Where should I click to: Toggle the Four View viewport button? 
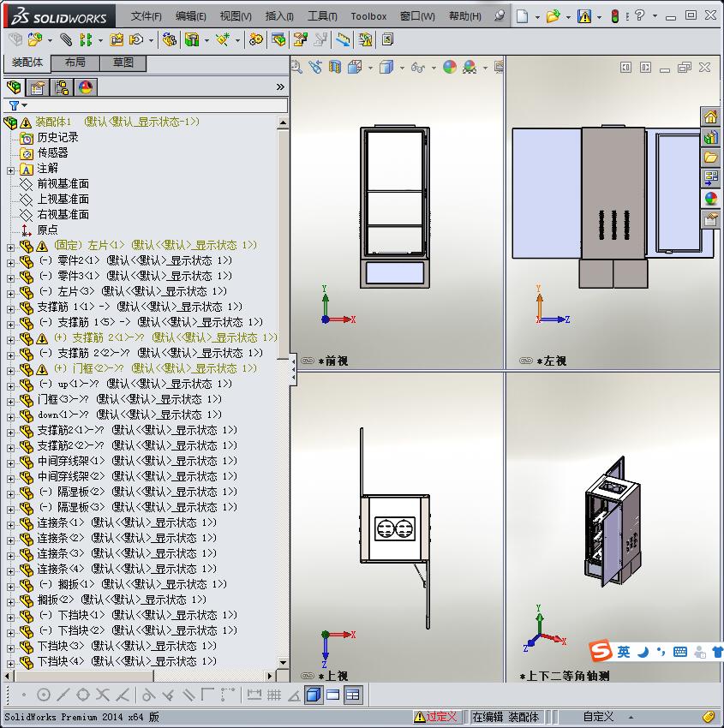coord(353,695)
